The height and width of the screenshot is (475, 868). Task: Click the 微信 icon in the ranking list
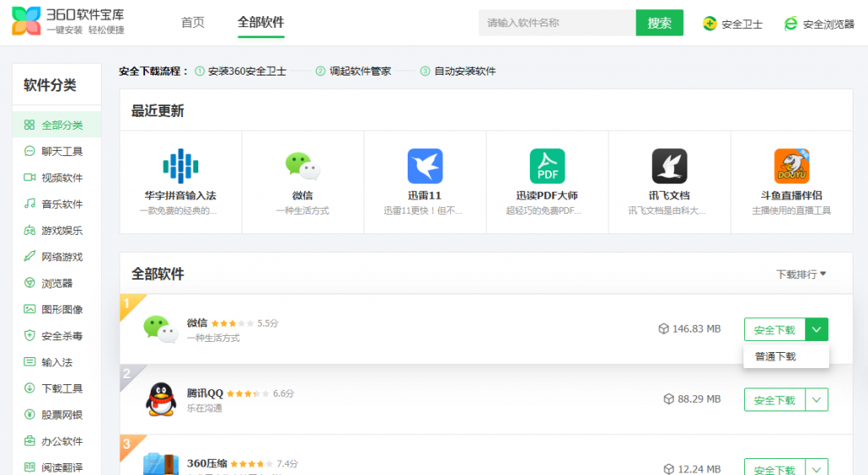click(x=160, y=329)
